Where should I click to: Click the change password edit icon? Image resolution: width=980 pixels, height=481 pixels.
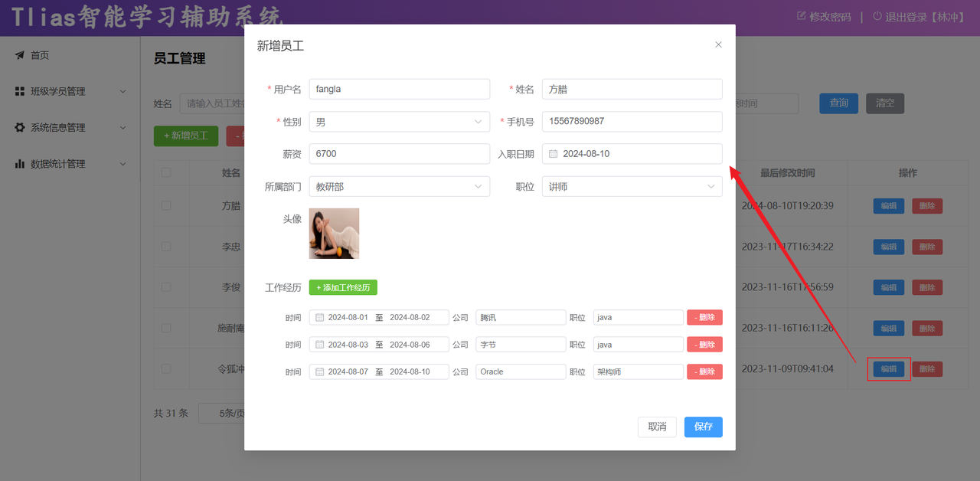pos(802,16)
